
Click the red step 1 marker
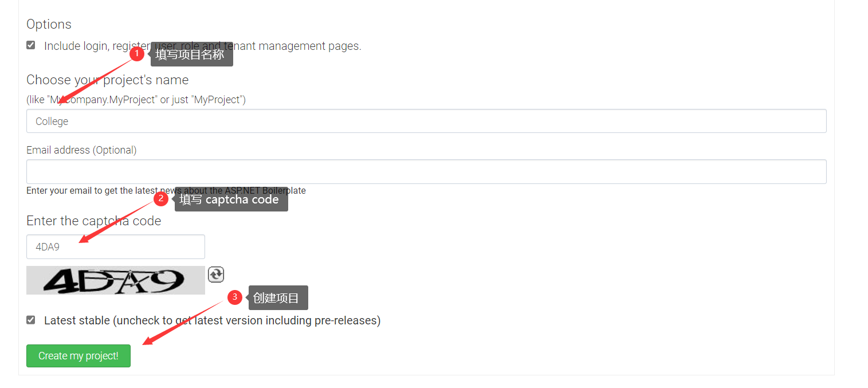pyautogui.click(x=136, y=54)
